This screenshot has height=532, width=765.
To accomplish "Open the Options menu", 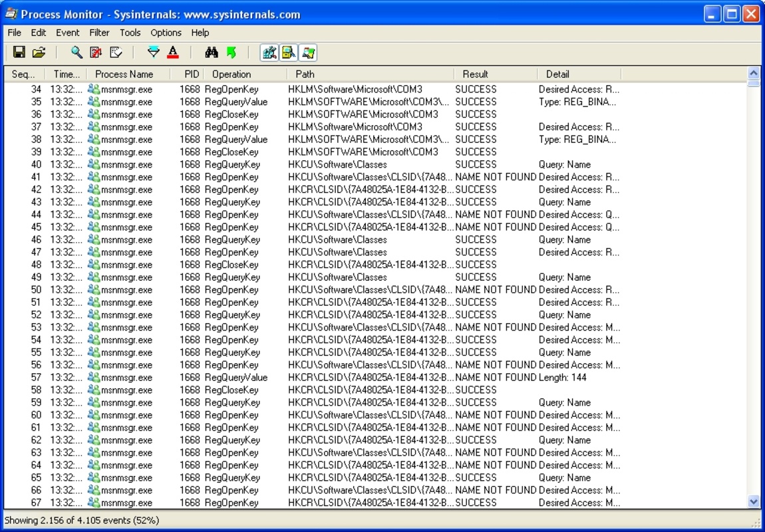I will [166, 33].
